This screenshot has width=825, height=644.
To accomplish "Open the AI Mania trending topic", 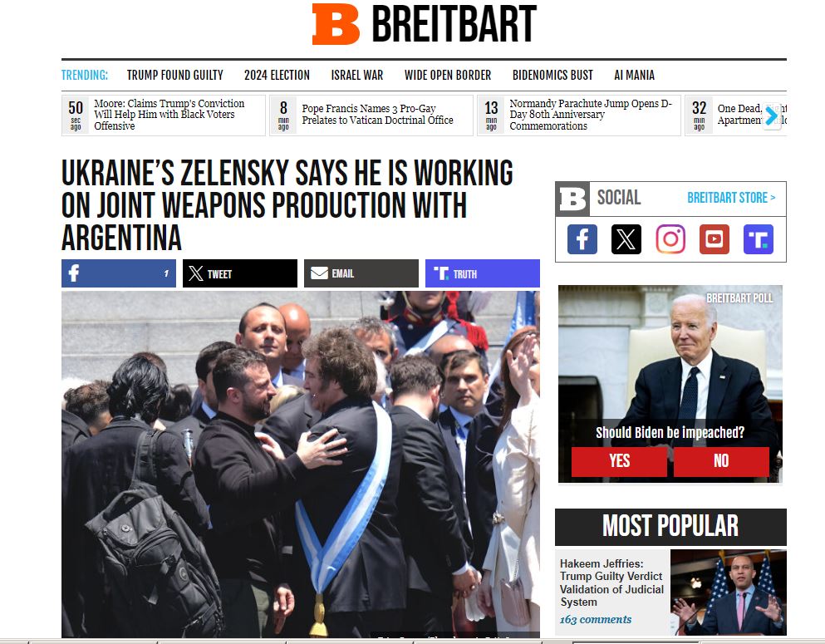I will click(634, 76).
